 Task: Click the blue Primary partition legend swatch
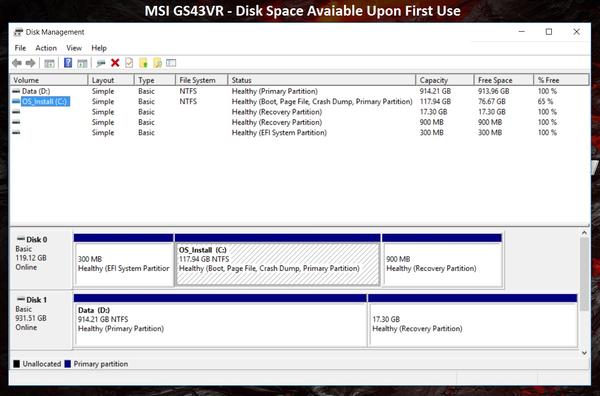tap(68, 364)
